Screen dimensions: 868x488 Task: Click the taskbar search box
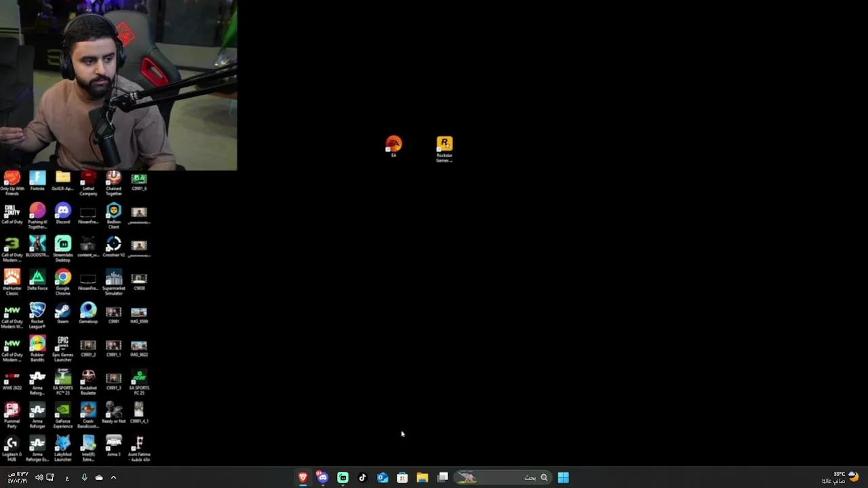pyautogui.click(x=503, y=477)
